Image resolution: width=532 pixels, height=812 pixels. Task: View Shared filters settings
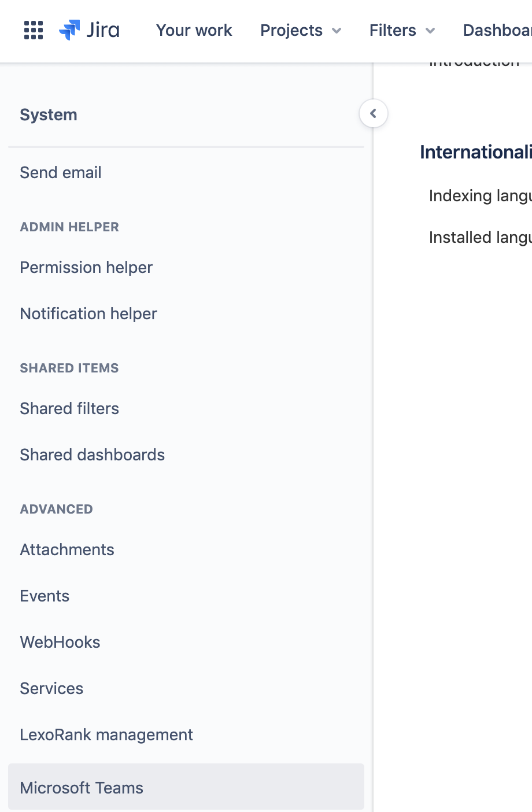click(69, 408)
